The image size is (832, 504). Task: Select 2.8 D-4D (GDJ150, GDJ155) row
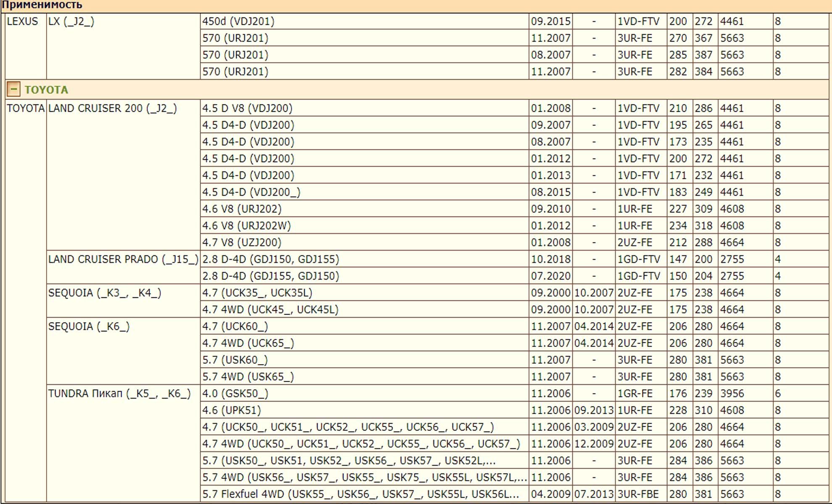514,260
